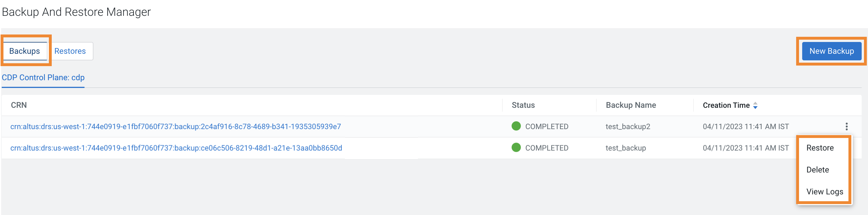The height and width of the screenshot is (215, 868).
Task: Click the Backup Name column header
Action: click(631, 105)
